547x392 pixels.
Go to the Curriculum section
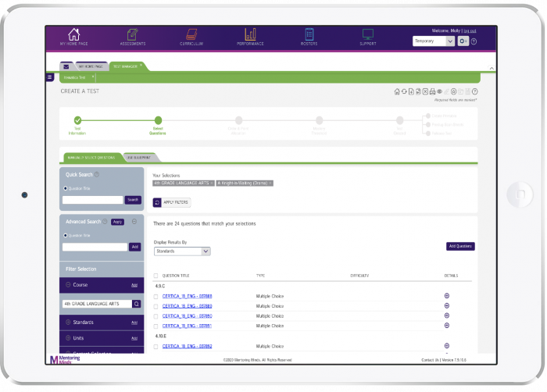[191, 37]
